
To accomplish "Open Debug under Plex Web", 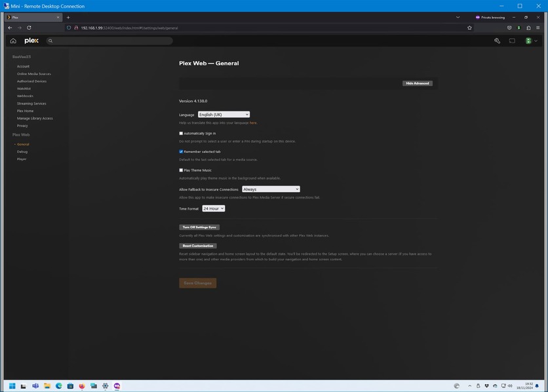I will (x=22, y=151).
